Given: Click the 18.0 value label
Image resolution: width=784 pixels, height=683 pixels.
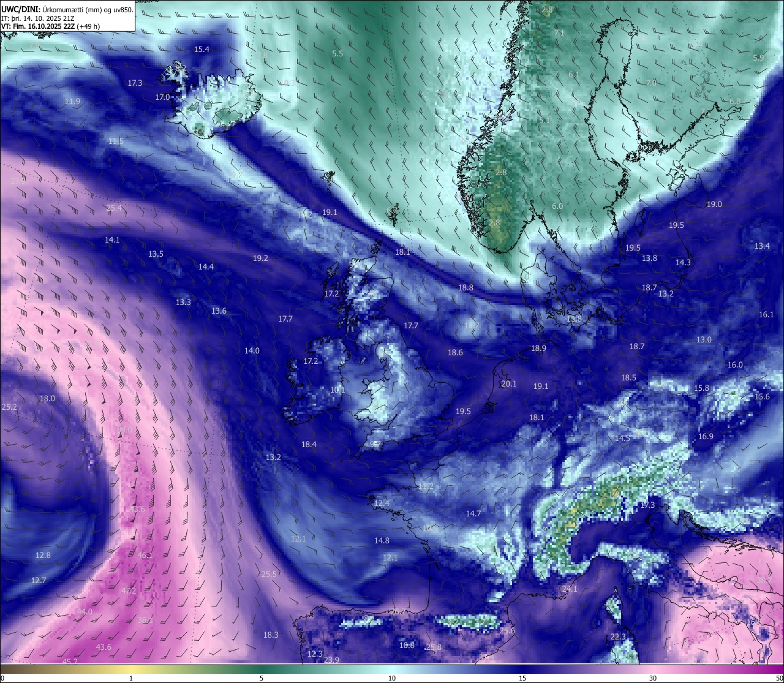Looking at the screenshot, I should pos(47,398).
